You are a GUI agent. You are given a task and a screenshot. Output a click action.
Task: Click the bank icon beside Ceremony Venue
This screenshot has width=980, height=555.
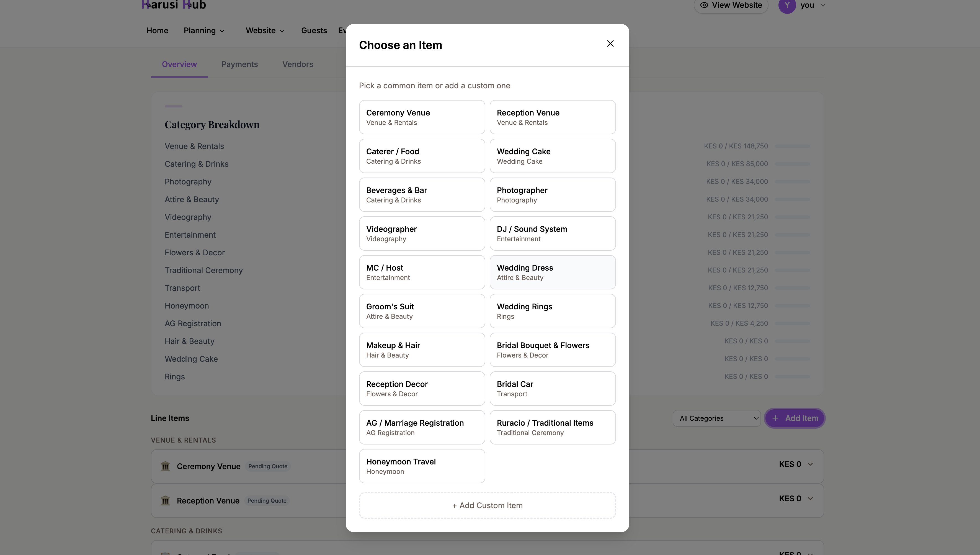tap(165, 466)
